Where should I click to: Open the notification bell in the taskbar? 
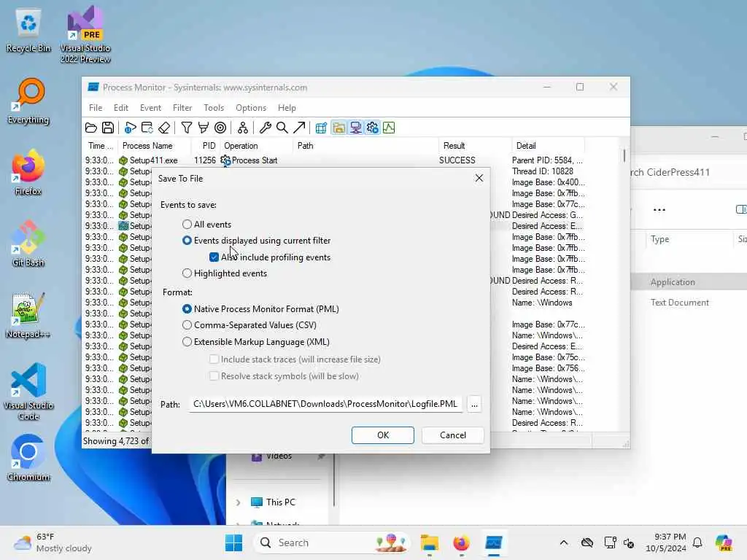tap(697, 542)
